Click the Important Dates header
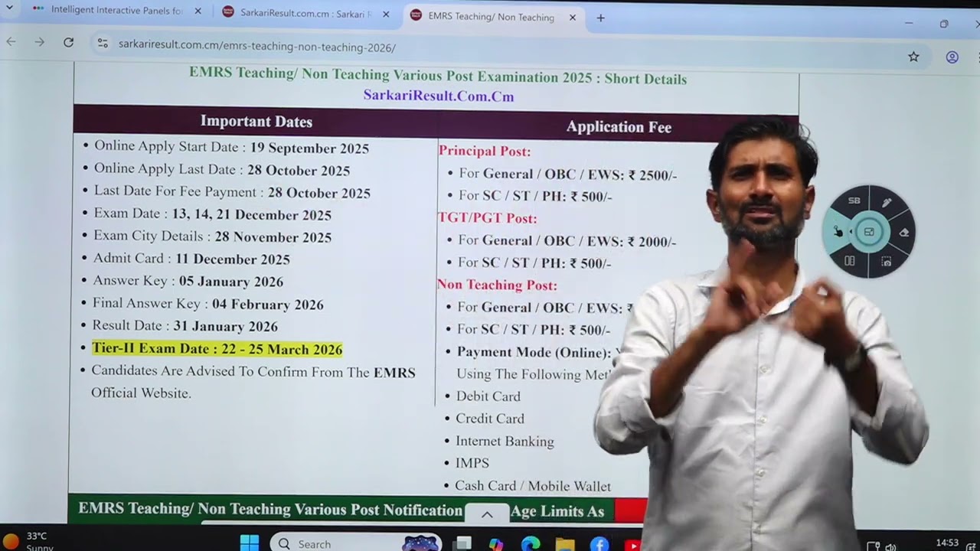The height and width of the screenshot is (551, 980). pos(256,121)
